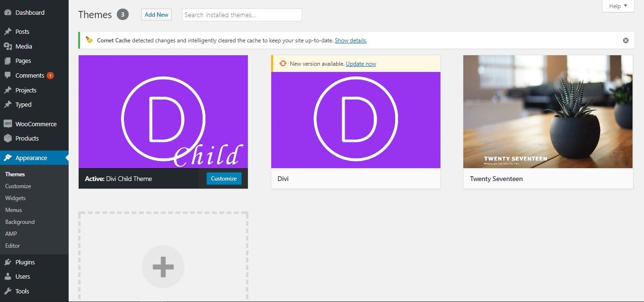Click the Products box icon
Screen dimensions: 644x302
pyautogui.click(x=8, y=138)
